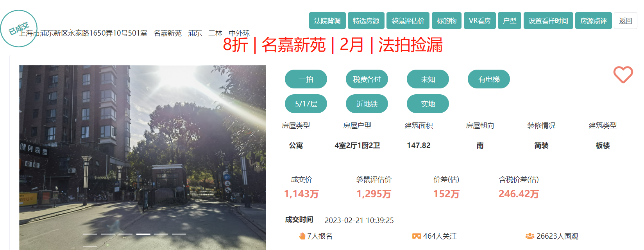Click the 有电梯 tag pill
Screen dimensions: 644x250
pyautogui.click(x=489, y=79)
